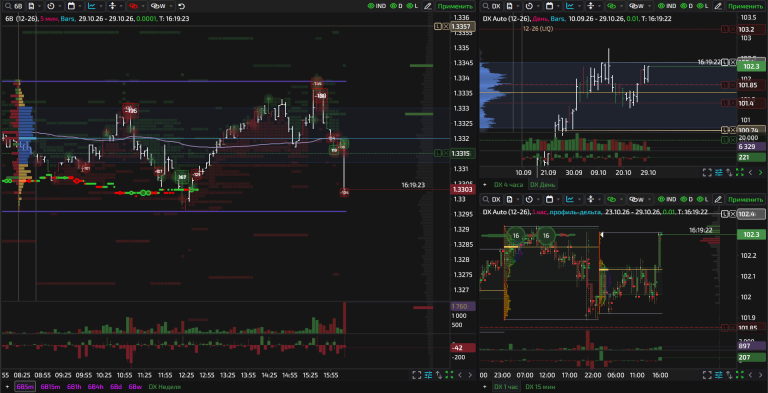
Task: Go to next chart arrow under DX day chart
Action: pyautogui.click(x=761, y=172)
